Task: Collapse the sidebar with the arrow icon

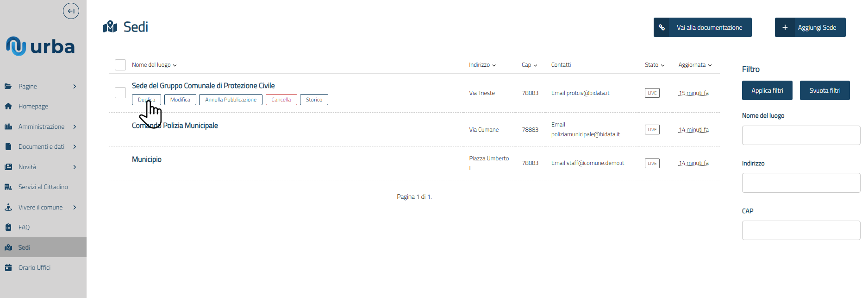Action: click(71, 11)
